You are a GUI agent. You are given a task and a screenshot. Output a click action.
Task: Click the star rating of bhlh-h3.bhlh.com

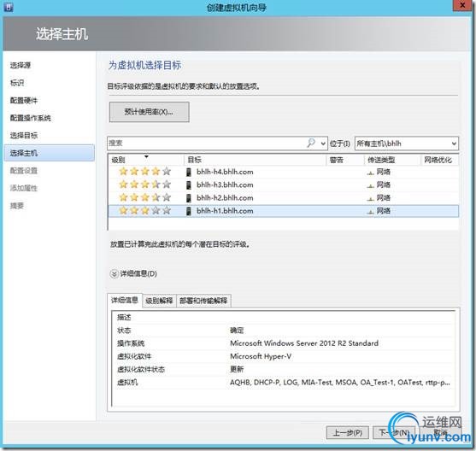[x=144, y=184]
